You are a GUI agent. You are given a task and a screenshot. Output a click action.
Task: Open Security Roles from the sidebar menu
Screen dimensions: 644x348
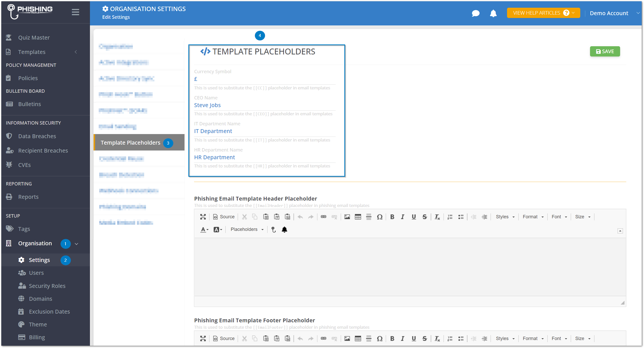(47, 286)
